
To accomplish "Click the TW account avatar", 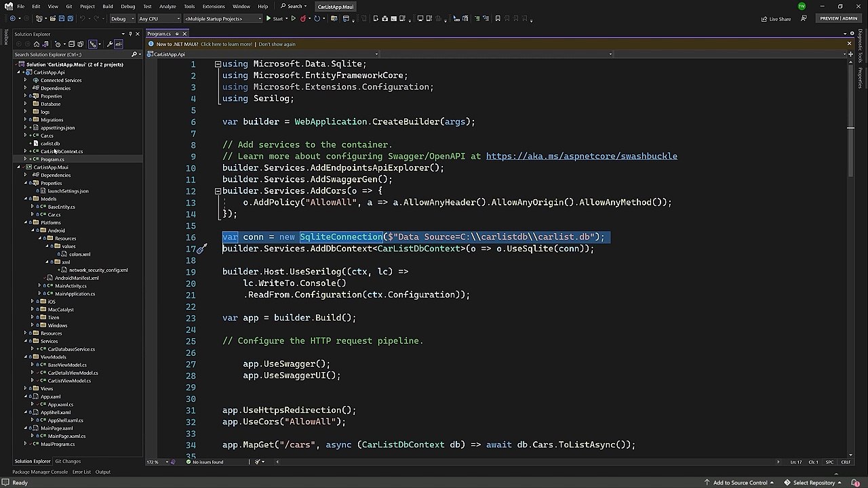I will [802, 6].
